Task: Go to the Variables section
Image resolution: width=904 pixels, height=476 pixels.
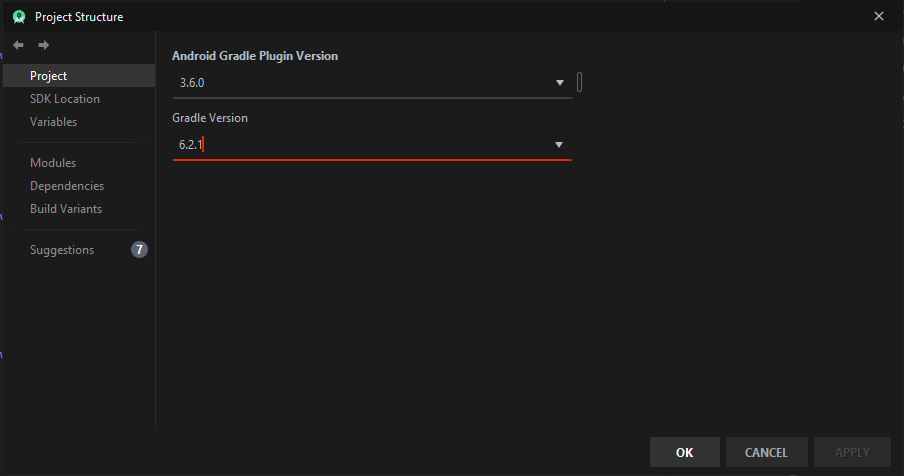Action: (x=54, y=122)
